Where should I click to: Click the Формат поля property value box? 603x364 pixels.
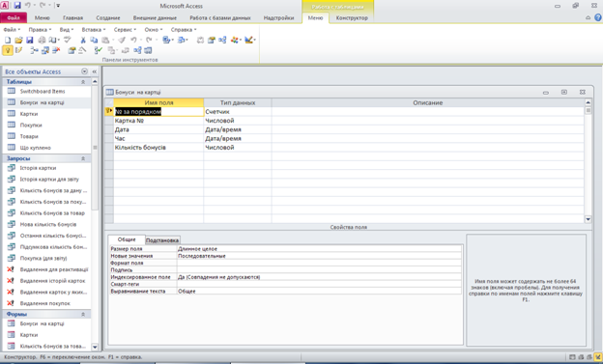pyautogui.click(x=319, y=263)
